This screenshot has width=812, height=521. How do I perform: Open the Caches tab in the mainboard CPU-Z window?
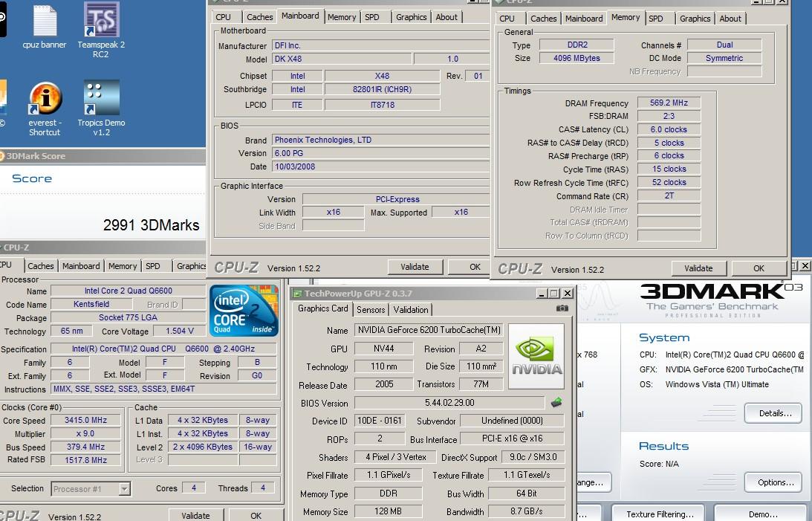(x=259, y=17)
